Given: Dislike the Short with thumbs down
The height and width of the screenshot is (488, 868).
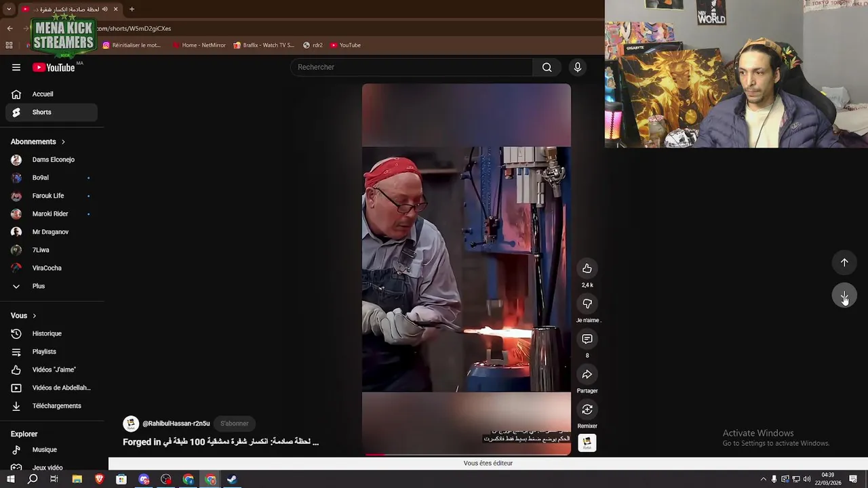Looking at the screenshot, I should [587, 304].
